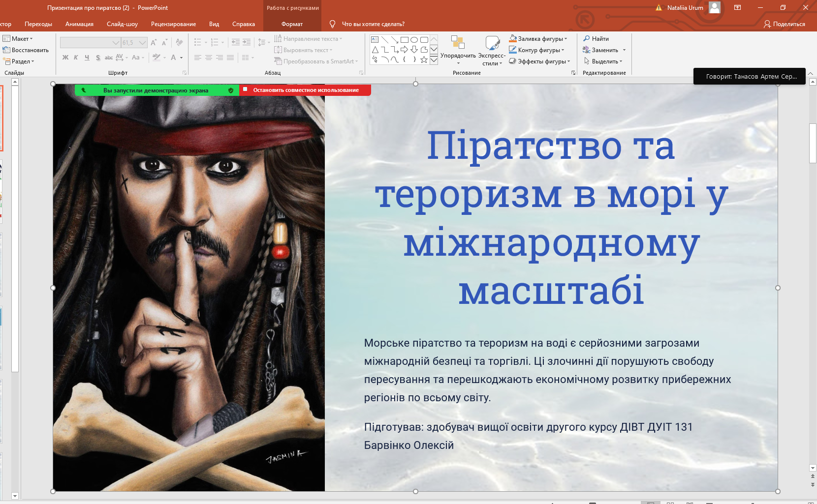
Task: Open Shape Effects (Эффекты фигуры) dropdown
Action: 539,61
